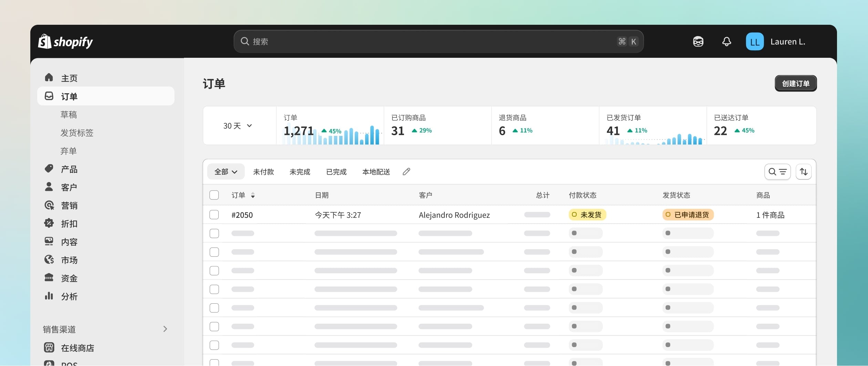Viewport: 868px width, 366px height.
Task: Click the 已订购商品 31 metric card
Action: pos(437,126)
